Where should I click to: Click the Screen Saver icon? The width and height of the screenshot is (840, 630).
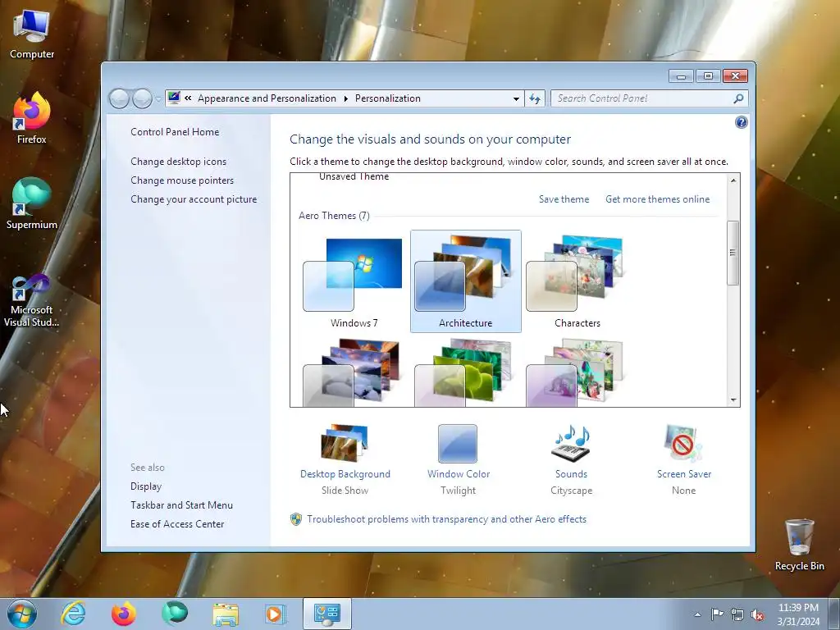tap(683, 443)
